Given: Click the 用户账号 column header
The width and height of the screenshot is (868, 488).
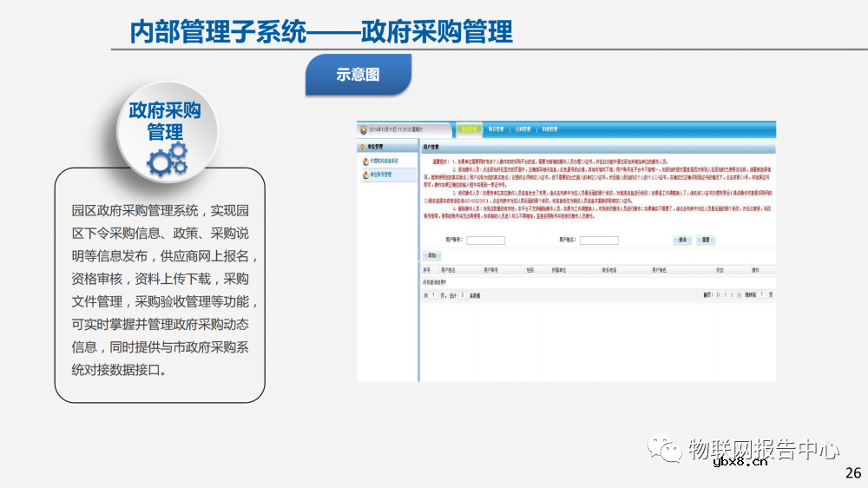Looking at the screenshot, I should 490,270.
